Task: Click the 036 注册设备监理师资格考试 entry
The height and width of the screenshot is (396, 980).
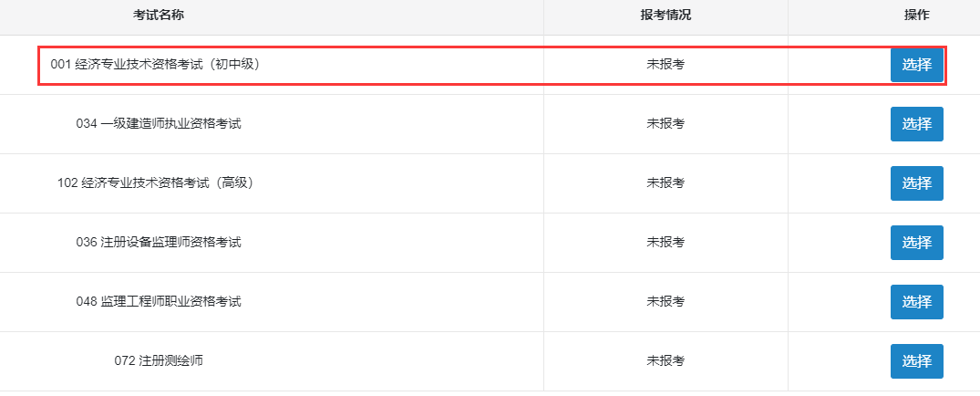Action: (159, 243)
